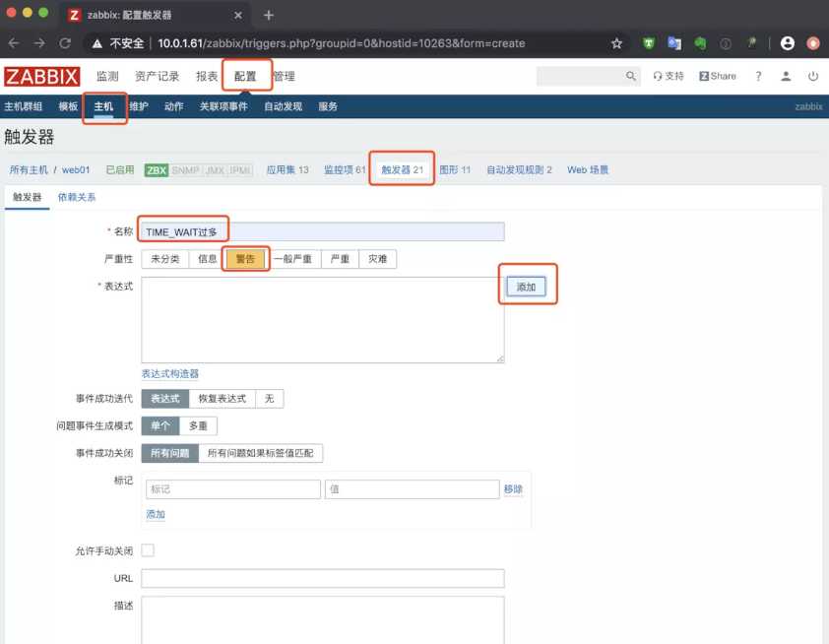
Task: Click the orange update icon in Chrome toolbar
Action: [813, 43]
